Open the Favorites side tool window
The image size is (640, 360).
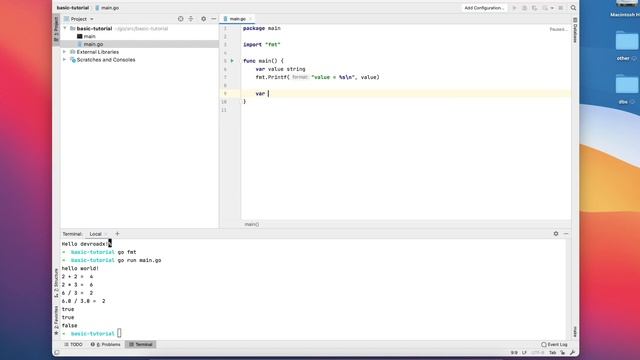(56, 321)
